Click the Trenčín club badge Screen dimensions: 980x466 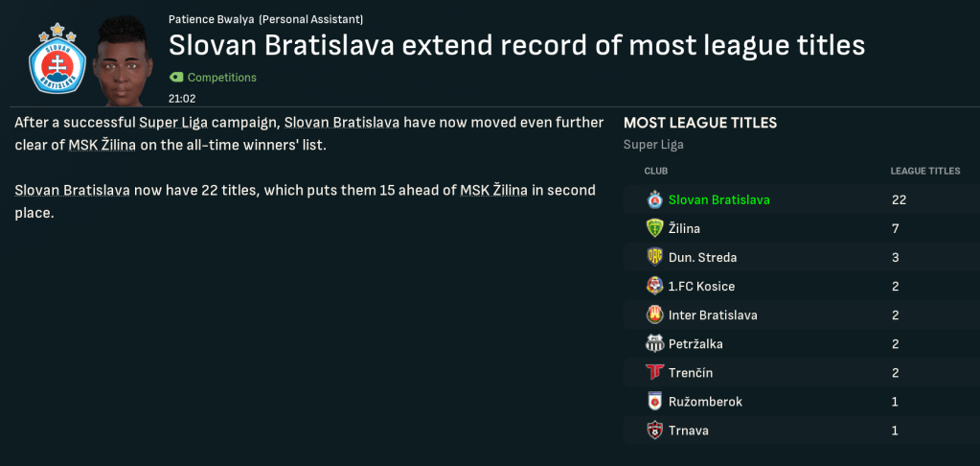(x=655, y=373)
